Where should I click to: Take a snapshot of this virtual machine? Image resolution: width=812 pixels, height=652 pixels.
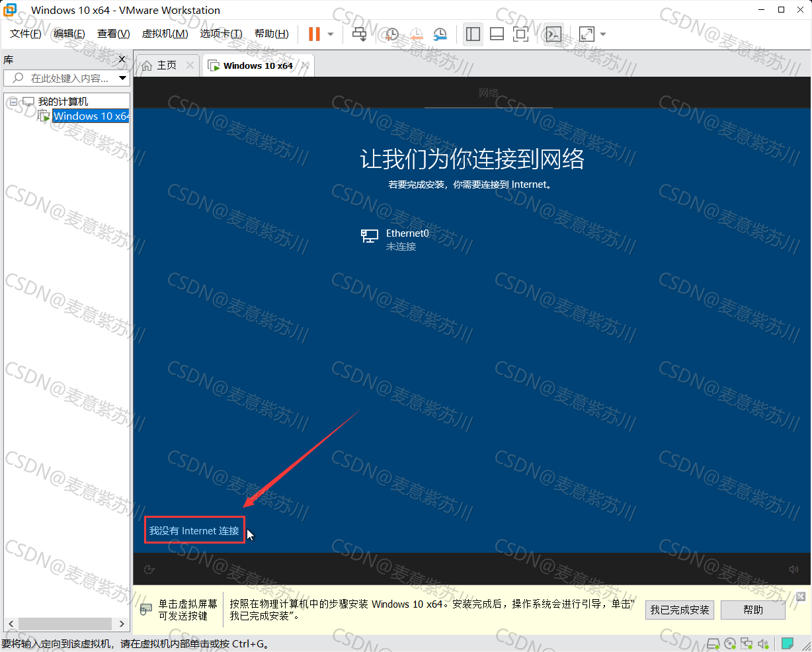click(391, 34)
